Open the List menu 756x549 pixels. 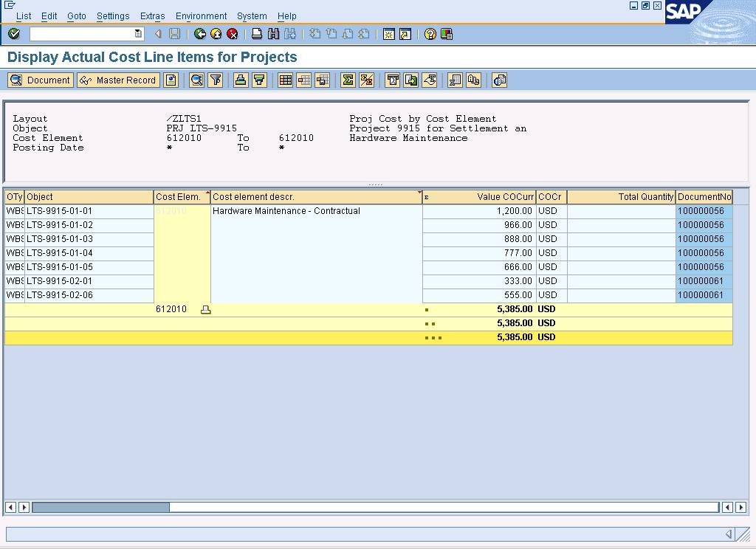pyautogui.click(x=24, y=16)
